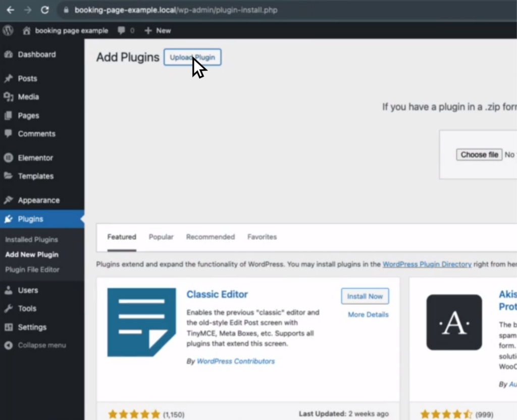Click the WordPress logo in admin bar
Viewport: 517px width, 420px height.
(8, 30)
